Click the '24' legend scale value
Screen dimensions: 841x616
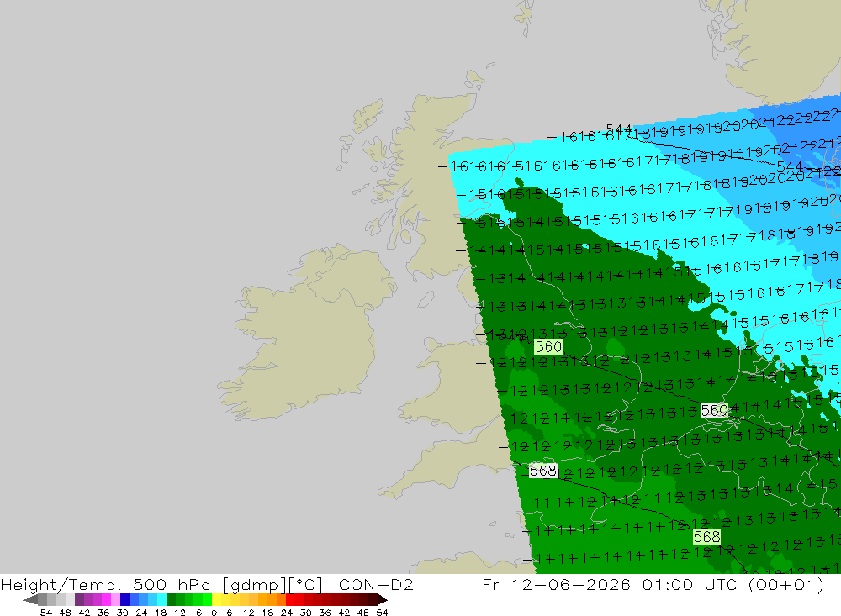pos(287,613)
